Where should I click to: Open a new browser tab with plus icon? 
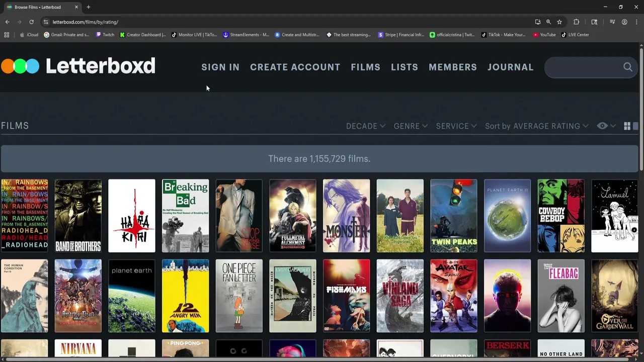click(x=89, y=7)
